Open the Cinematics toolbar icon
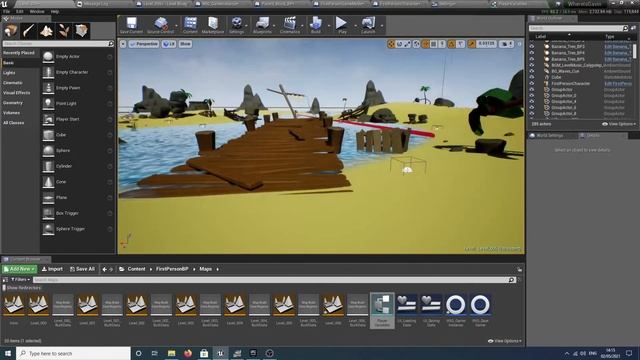 click(290, 23)
